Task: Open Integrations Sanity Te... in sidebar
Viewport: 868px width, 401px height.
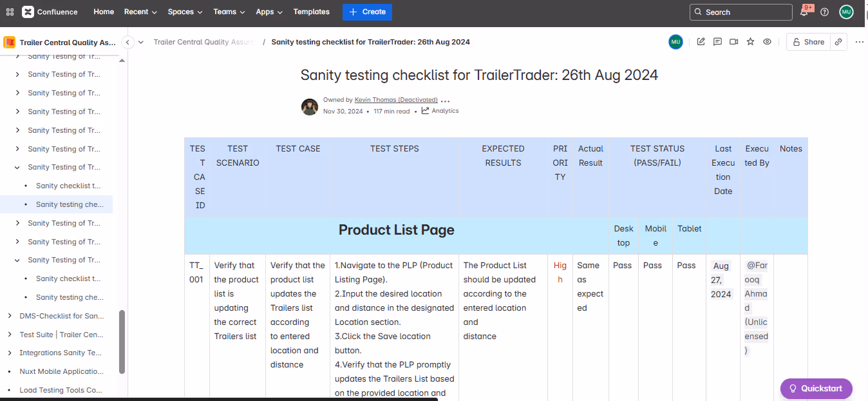Action: 61,353
